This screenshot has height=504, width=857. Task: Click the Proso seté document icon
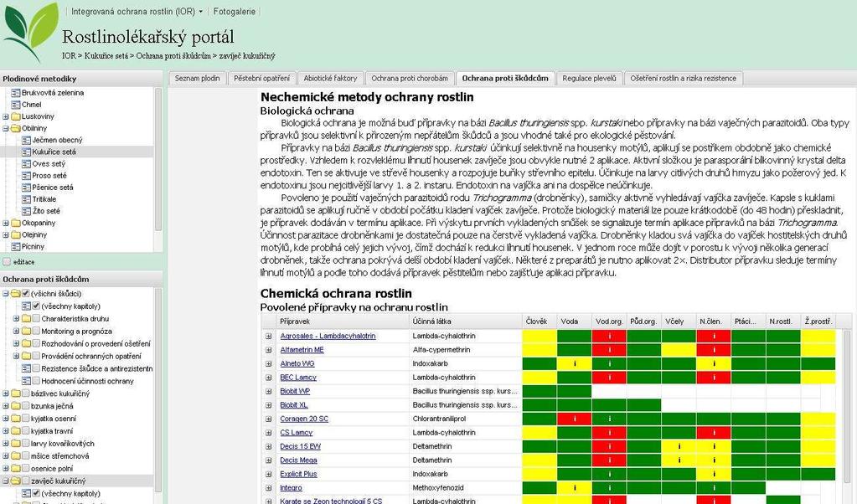tap(26, 175)
